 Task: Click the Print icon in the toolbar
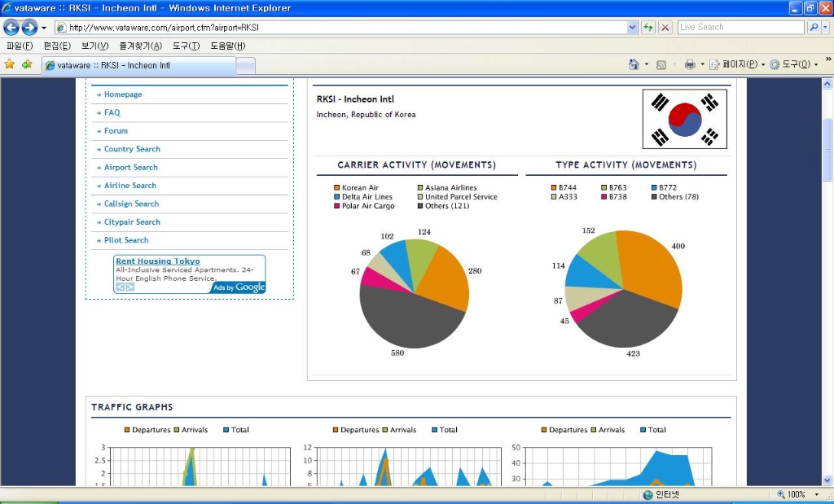click(689, 64)
